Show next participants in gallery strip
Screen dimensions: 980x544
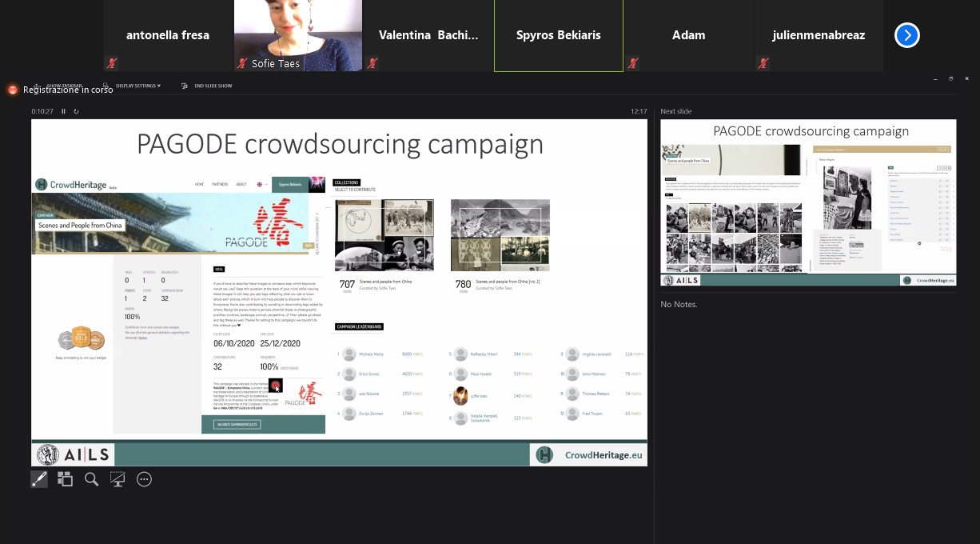907,35
